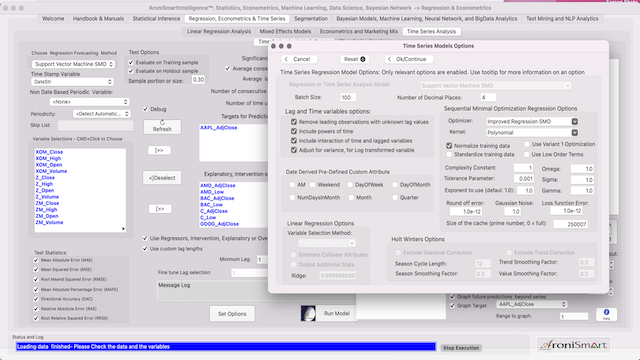Select AAPL_AdjClose in Targets list

click(x=218, y=128)
